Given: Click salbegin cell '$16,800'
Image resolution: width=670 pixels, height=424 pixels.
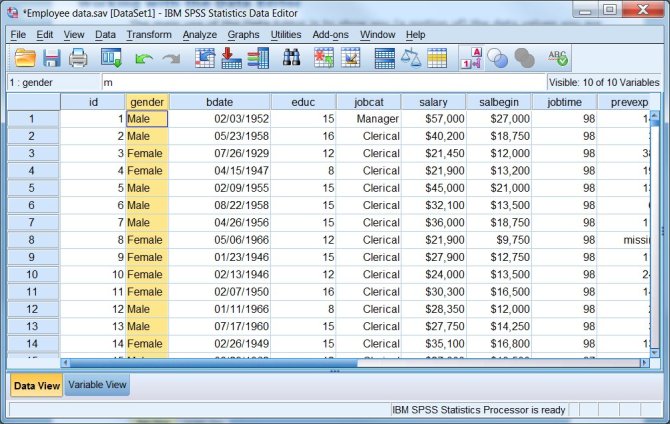Looking at the screenshot, I should click(499, 344).
